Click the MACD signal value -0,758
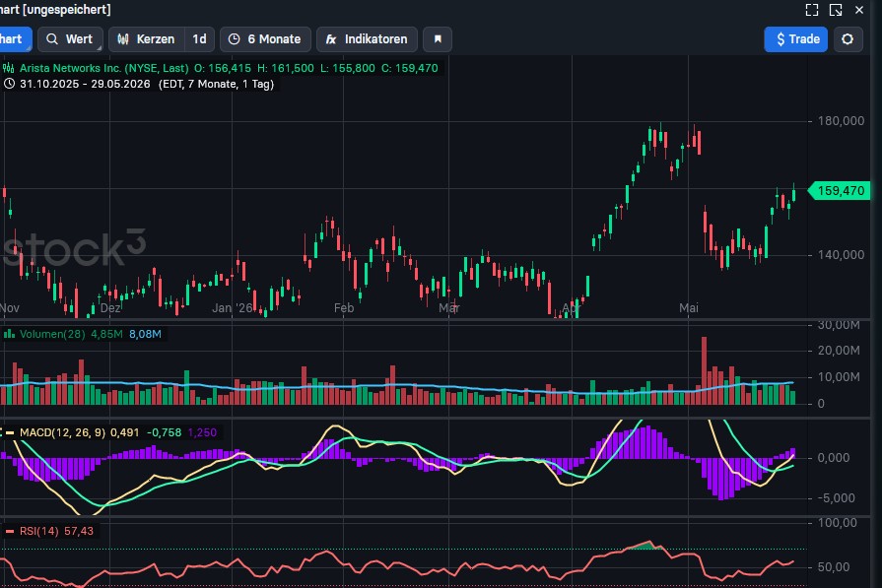Viewport: 882px width, 588px height. pyautogui.click(x=165, y=432)
